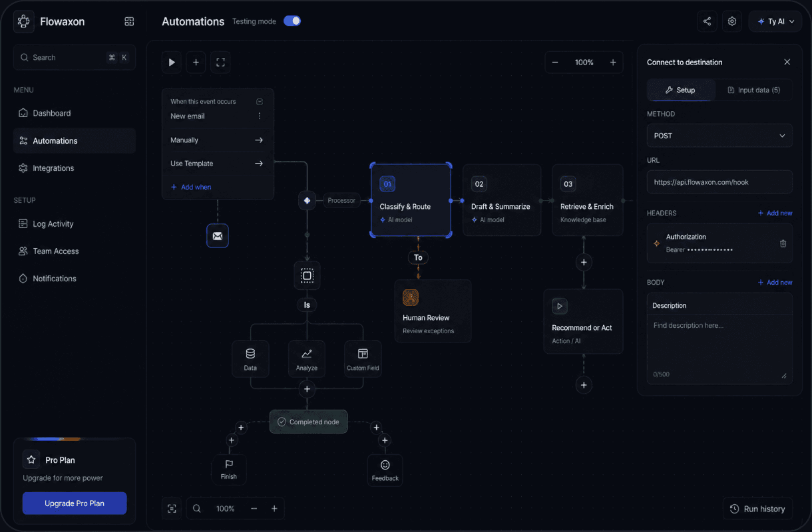Switch to the Setup tab
Viewport: 812px width, 532px height.
pos(682,90)
